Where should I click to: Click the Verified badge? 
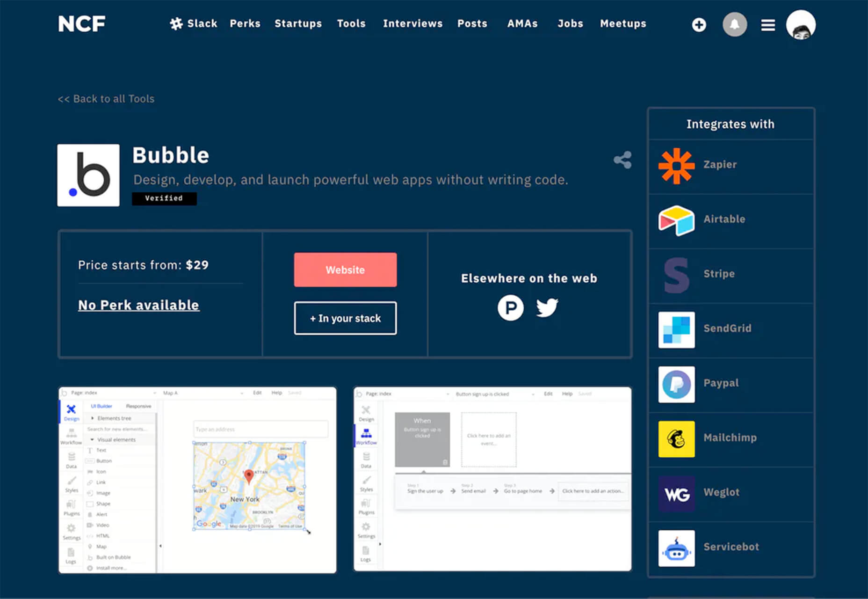tap(164, 198)
